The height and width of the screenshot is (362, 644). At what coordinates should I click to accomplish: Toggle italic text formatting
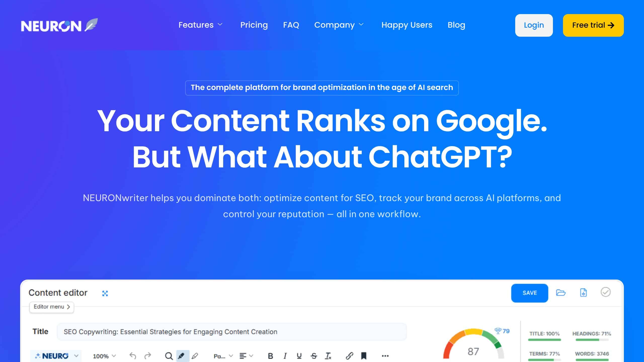click(x=285, y=356)
